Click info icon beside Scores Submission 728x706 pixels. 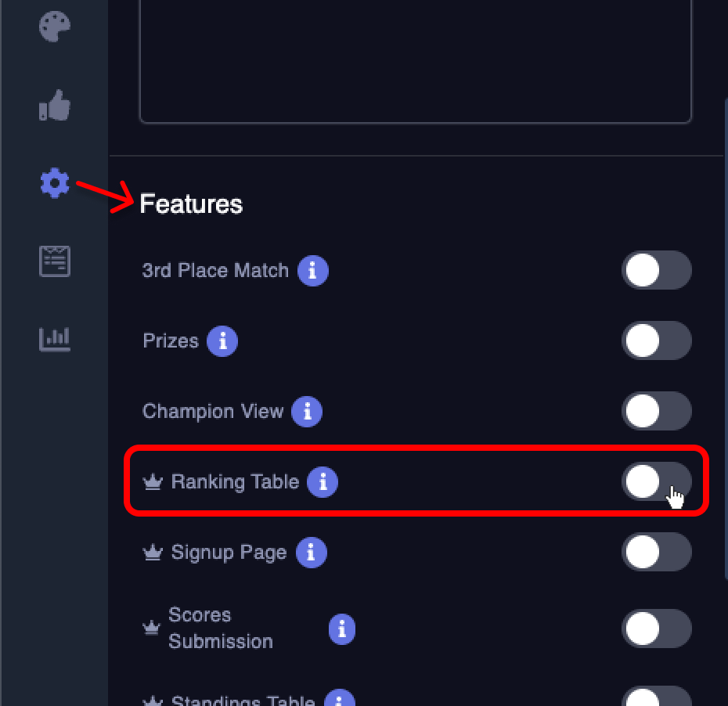coord(341,629)
